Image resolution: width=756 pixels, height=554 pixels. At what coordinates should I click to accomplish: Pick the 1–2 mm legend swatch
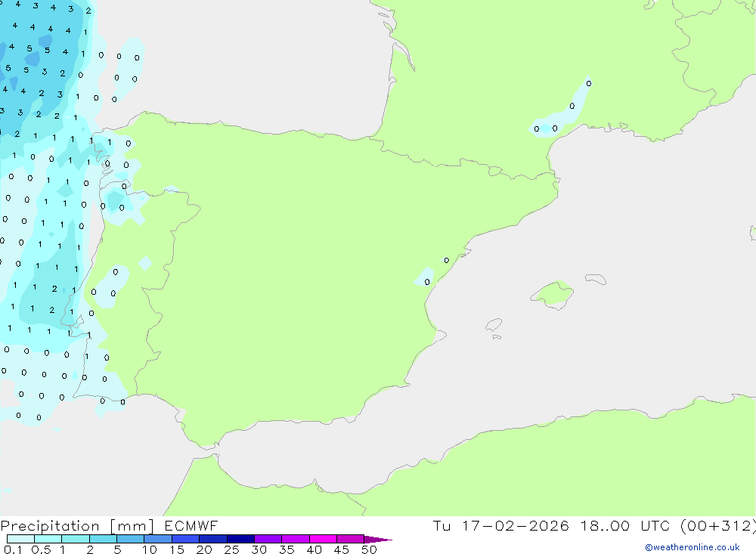click(x=76, y=539)
